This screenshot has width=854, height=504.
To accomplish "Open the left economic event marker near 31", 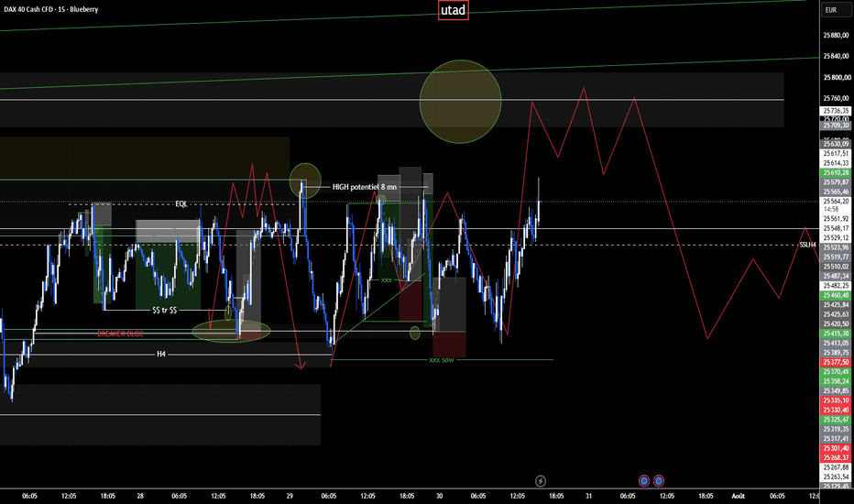I will click(644, 481).
